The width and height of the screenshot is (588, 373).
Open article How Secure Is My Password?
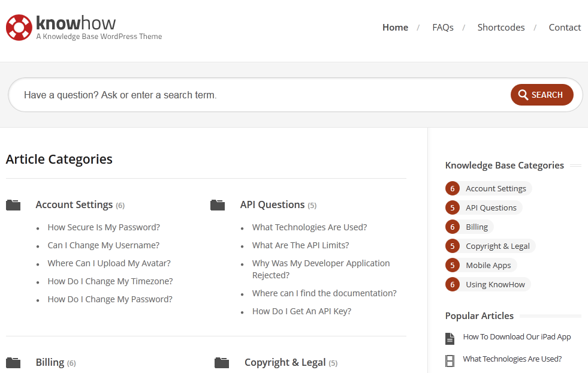(104, 227)
